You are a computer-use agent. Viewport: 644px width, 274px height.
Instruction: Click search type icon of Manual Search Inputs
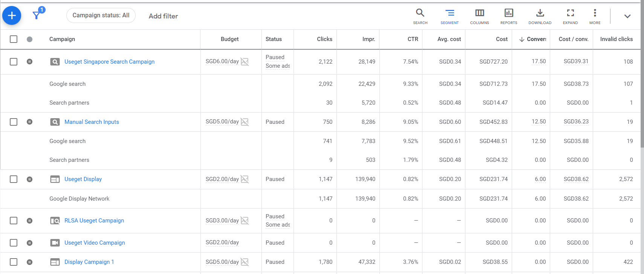click(55, 122)
